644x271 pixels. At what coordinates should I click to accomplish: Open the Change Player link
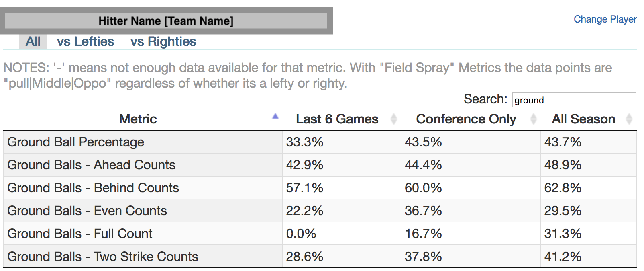(x=605, y=19)
